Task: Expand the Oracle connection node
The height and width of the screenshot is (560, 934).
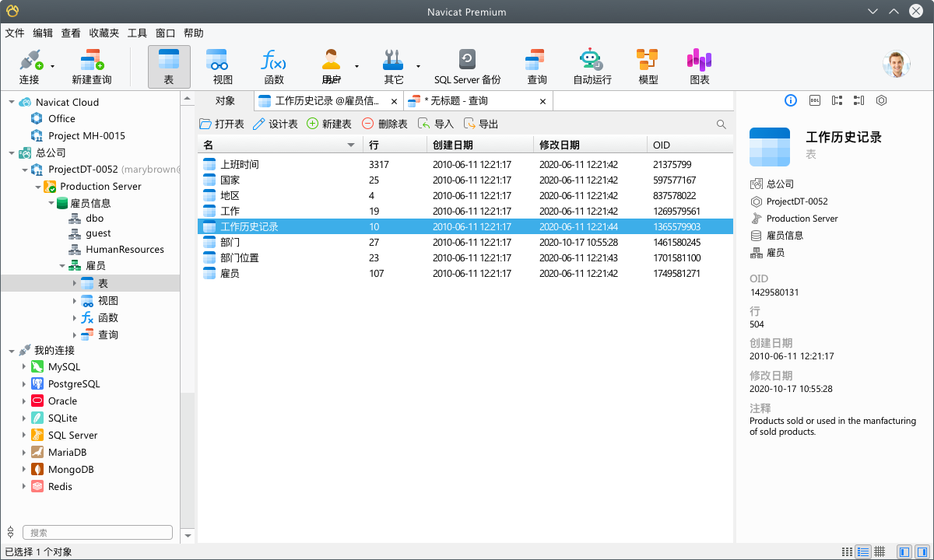Action: [x=23, y=401]
